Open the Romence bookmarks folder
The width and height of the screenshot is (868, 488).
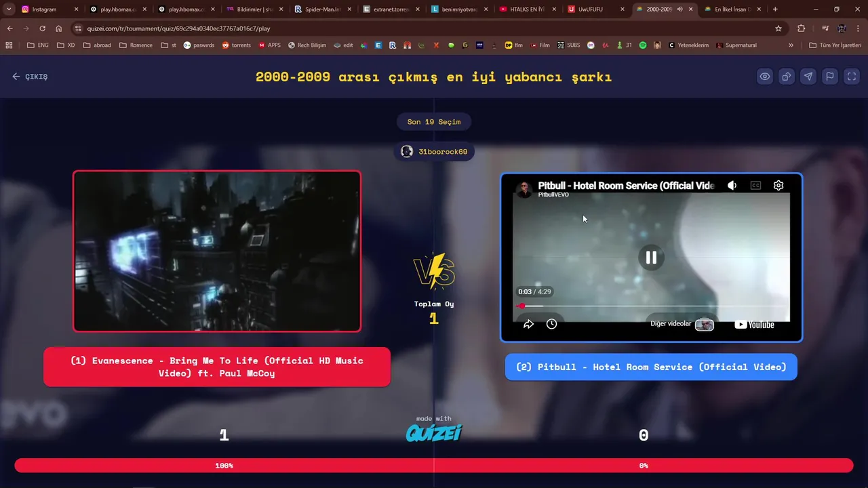[136, 45]
